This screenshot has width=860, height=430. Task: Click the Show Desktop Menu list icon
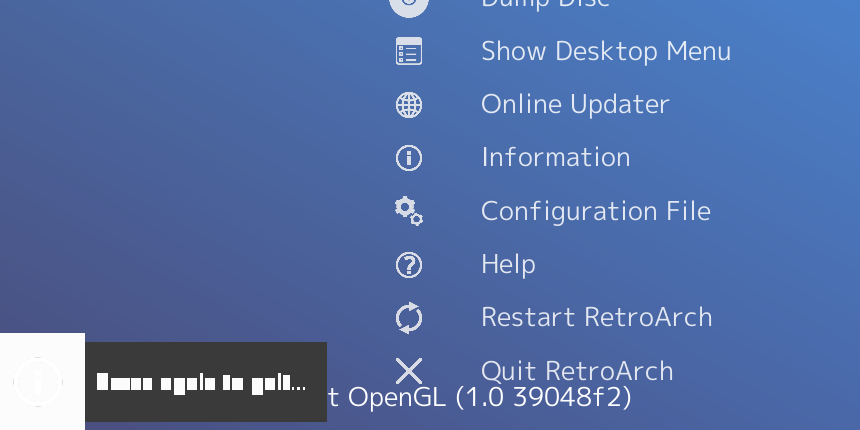pyautogui.click(x=409, y=51)
